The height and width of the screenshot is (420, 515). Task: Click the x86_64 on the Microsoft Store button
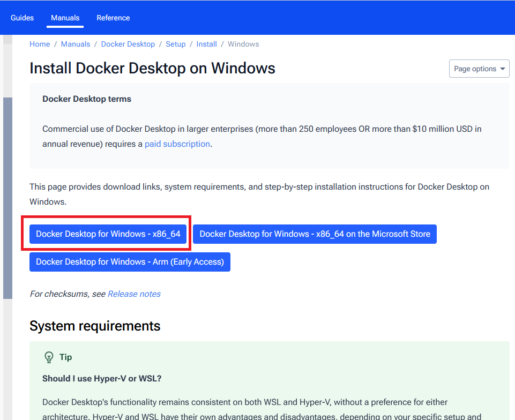pyautogui.click(x=315, y=234)
